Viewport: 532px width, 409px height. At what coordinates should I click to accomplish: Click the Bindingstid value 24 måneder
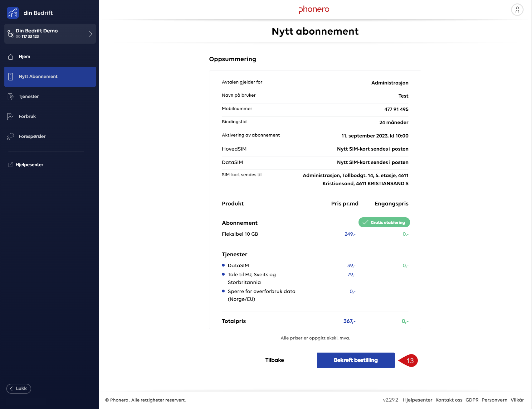394,123
